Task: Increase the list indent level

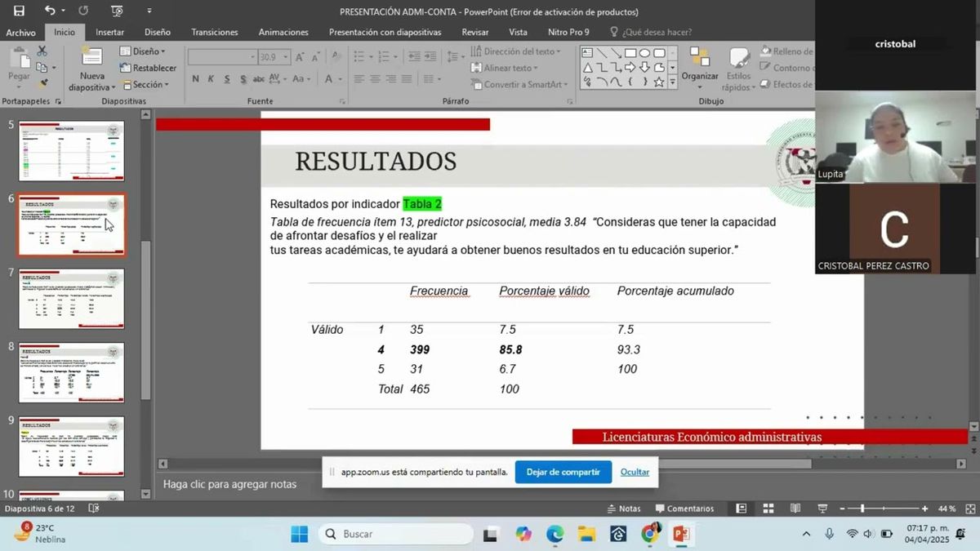Action: 430,57
